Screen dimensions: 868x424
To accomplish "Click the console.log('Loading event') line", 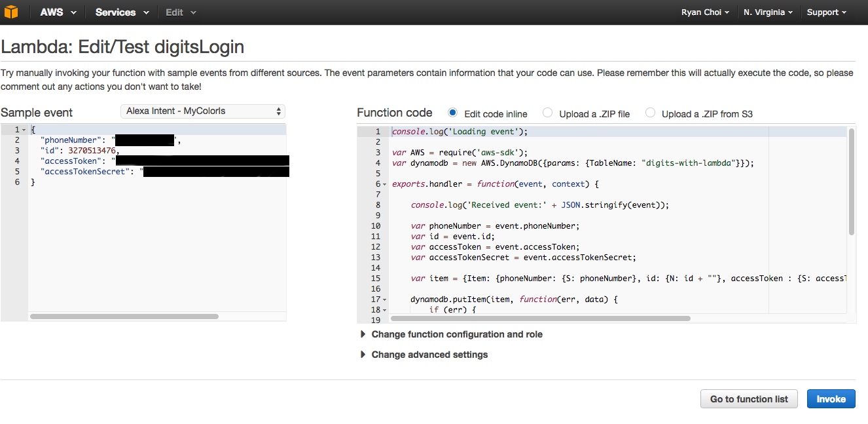I will tap(460, 132).
